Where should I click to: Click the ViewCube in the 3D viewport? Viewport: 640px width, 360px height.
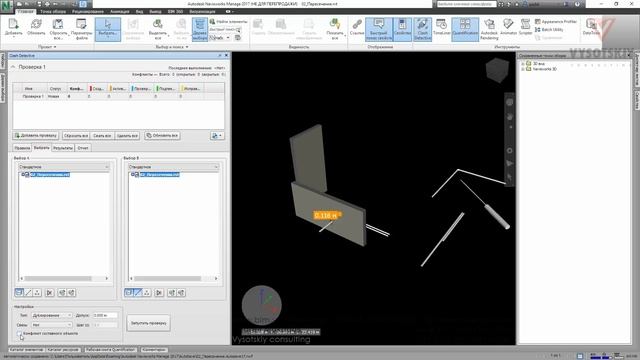point(498,71)
